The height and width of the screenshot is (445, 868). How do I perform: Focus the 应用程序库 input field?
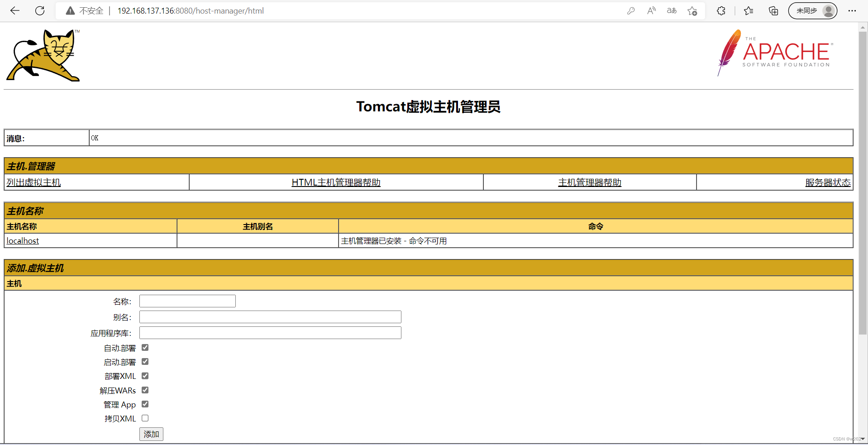pyautogui.click(x=270, y=333)
